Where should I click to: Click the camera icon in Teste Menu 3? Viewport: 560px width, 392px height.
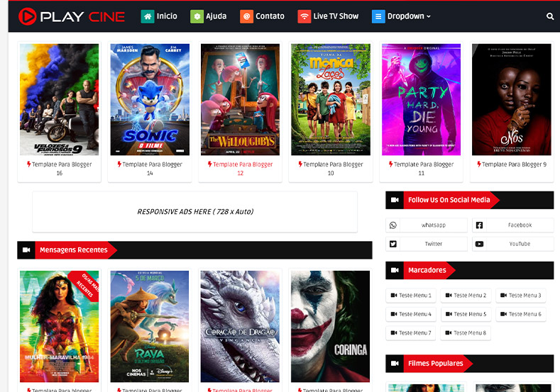pyautogui.click(x=503, y=296)
